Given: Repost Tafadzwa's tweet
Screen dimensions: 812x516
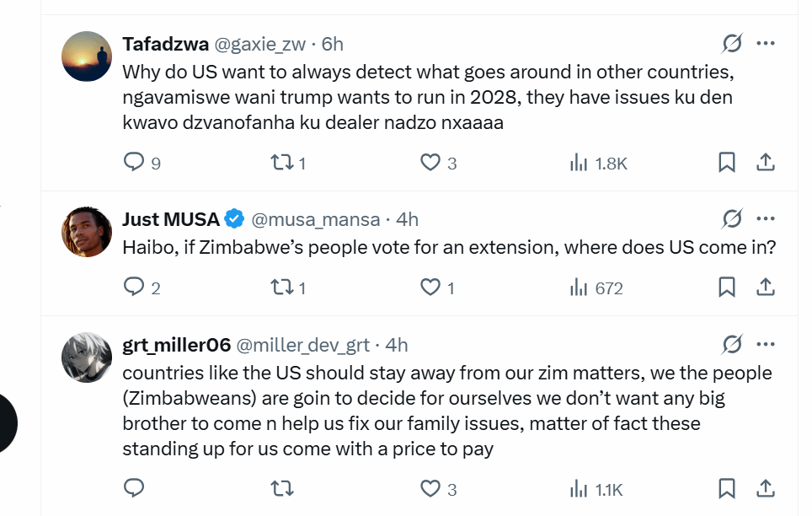Looking at the screenshot, I should [280, 162].
